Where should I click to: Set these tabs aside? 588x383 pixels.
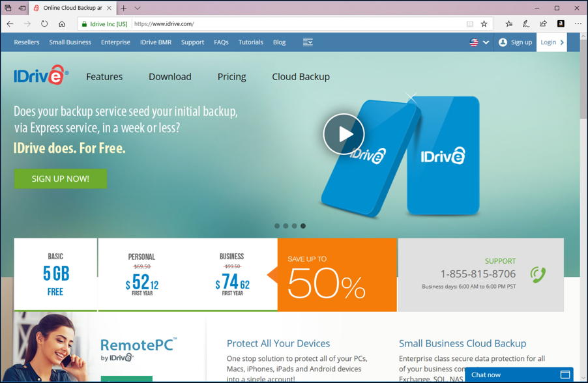[22, 8]
